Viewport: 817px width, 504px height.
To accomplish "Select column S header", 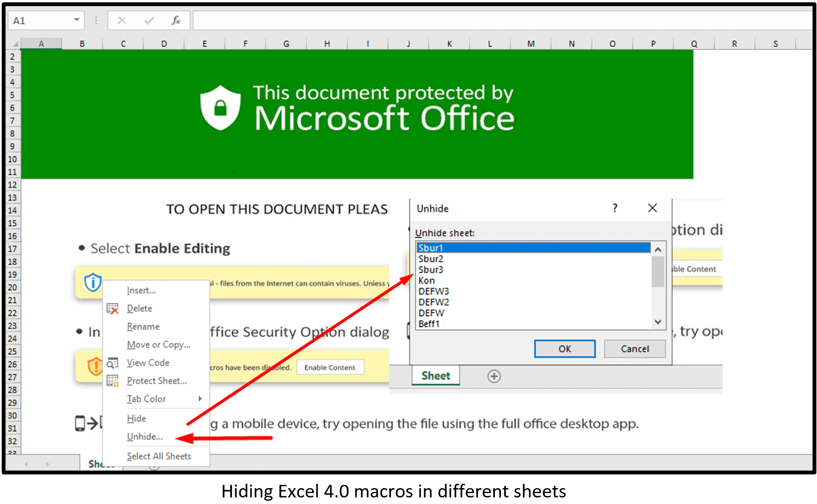I will point(775,44).
